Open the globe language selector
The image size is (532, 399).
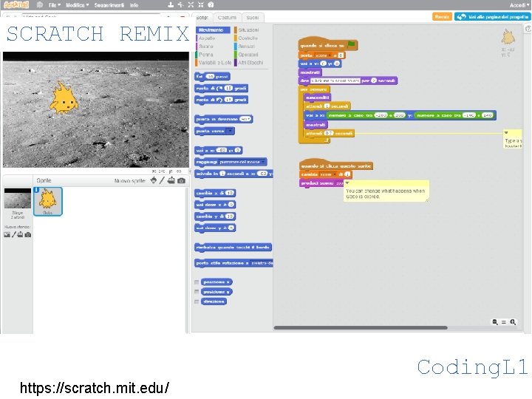pos(40,5)
